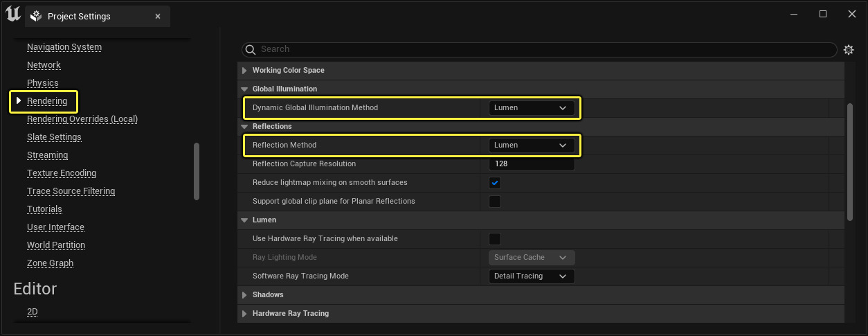Click the settings panel vertical scrollbar

point(850,162)
